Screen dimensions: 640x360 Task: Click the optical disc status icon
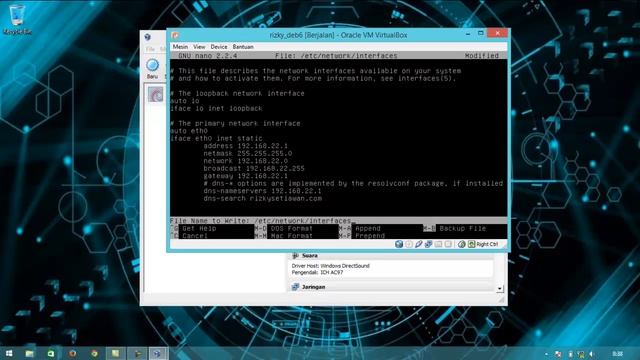(x=409, y=244)
